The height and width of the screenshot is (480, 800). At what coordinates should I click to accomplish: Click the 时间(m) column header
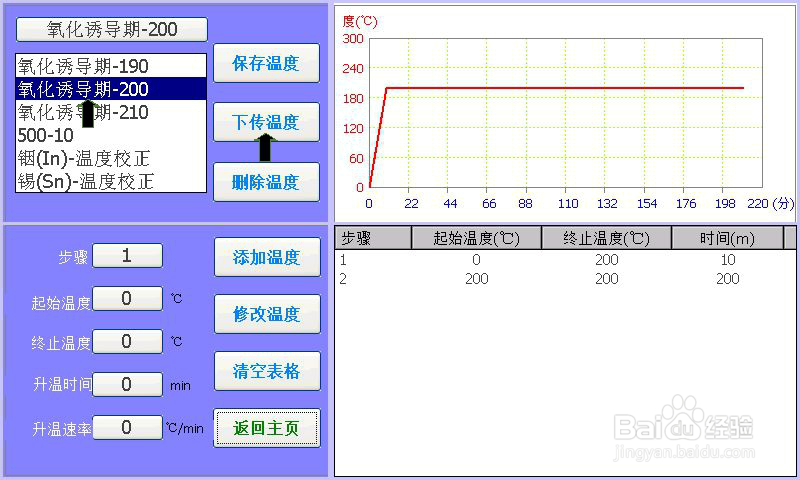tap(728, 238)
